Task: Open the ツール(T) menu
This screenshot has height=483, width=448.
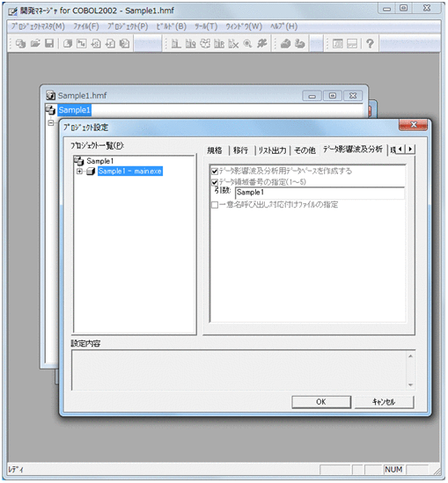Action: click(x=206, y=26)
